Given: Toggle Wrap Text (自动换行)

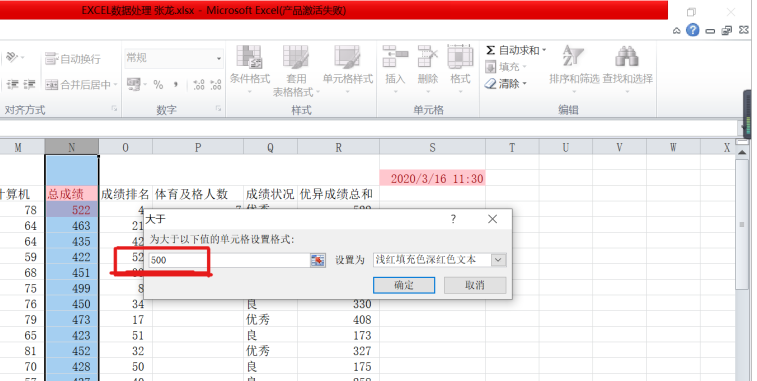Looking at the screenshot, I should click(x=73, y=59).
